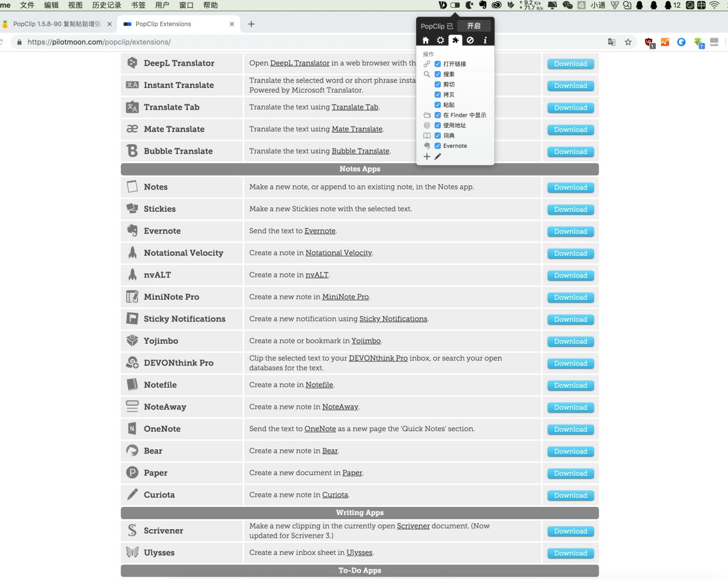Viewport: 728px width, 579px height.
Task: Uncheck the 拷贝 checkbox
Action: (x=437, y=94)
